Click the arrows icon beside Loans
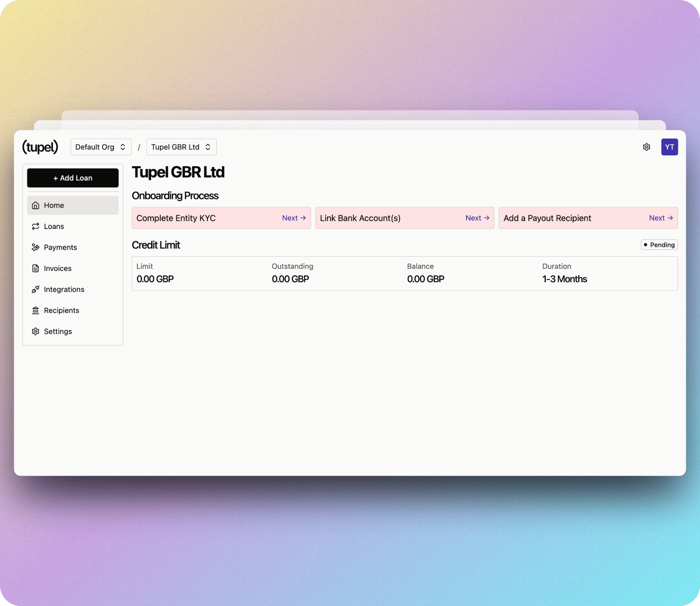 point(36,226)
